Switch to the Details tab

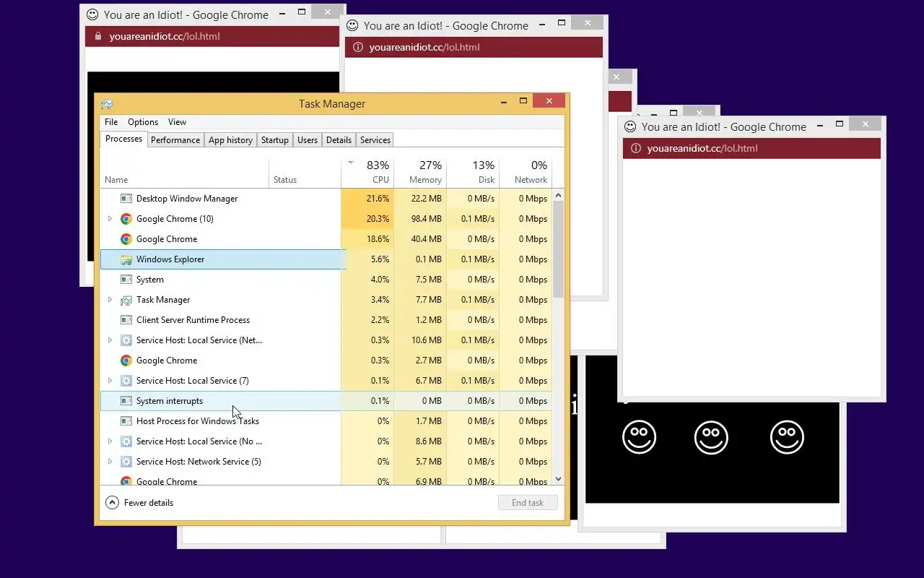(x=339, y=140)
